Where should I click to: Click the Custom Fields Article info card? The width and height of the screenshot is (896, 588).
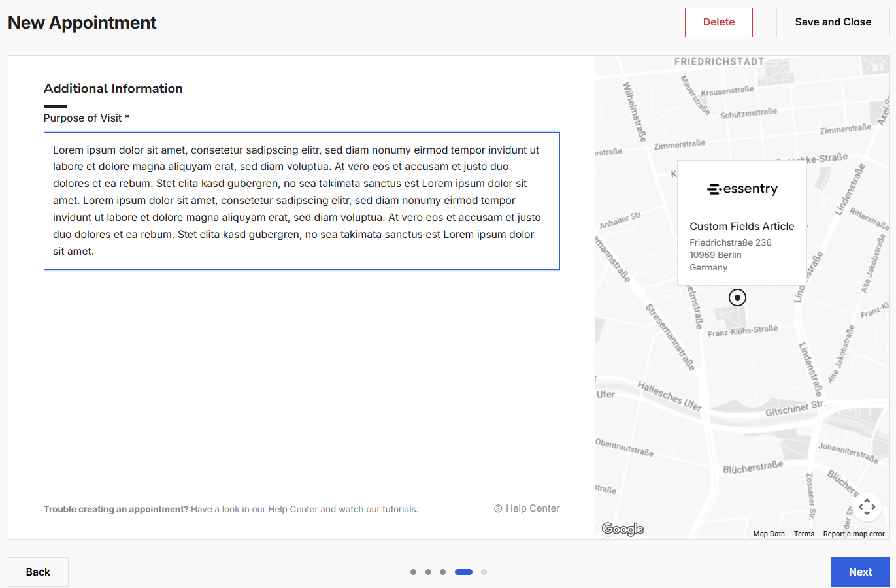pos(742,223)
